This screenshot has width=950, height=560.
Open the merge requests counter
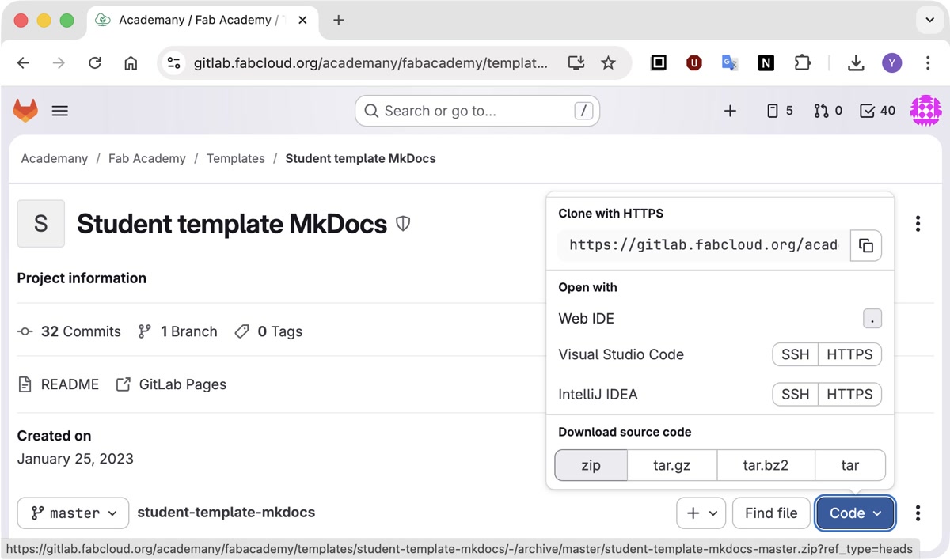coord(828,111)
